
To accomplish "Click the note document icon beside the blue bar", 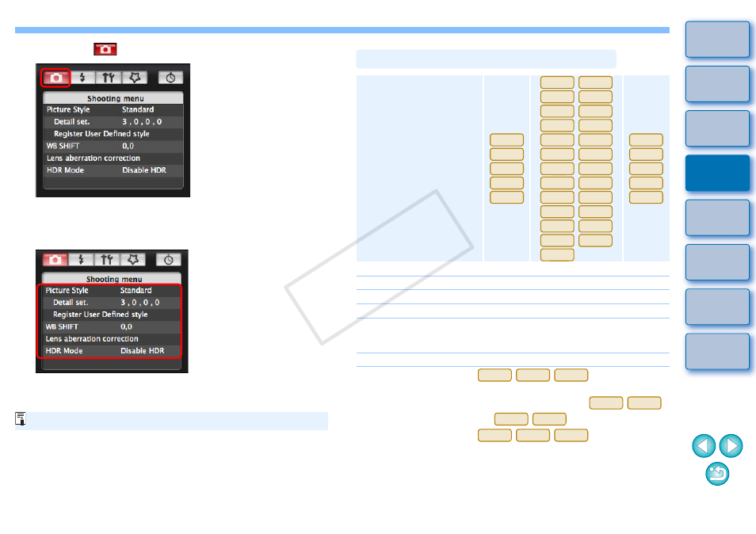I will tap(21, 419).
